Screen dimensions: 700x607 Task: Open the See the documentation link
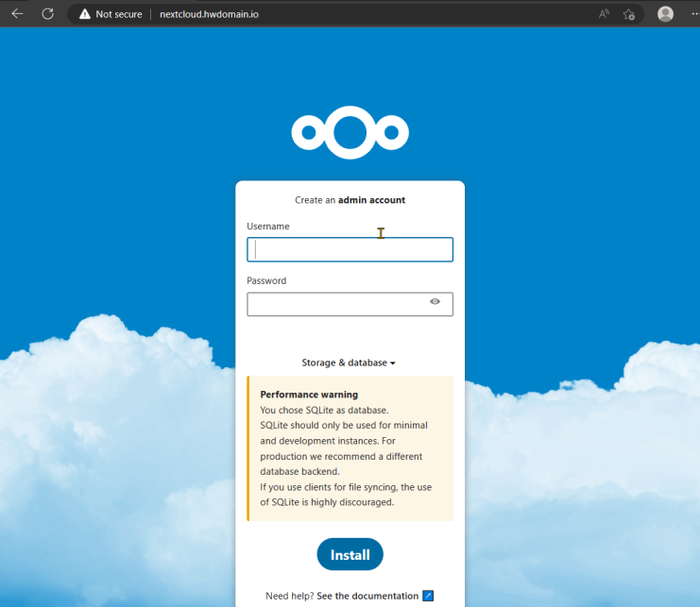coord(367,596)
